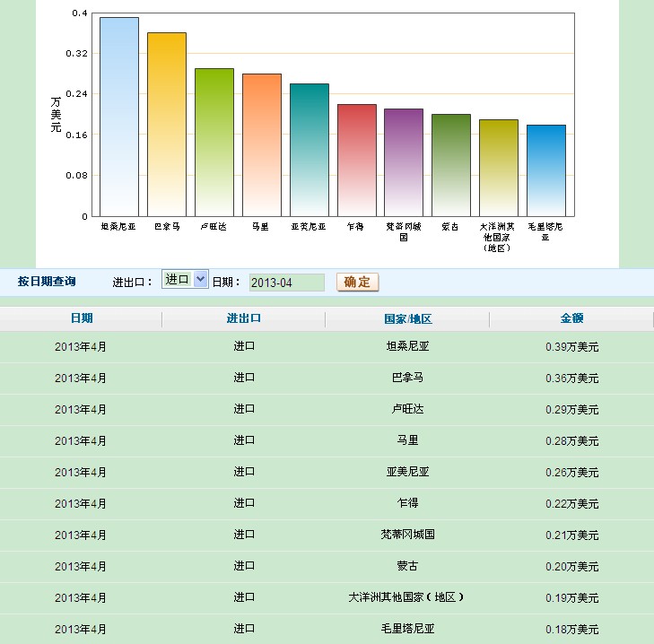Click the 巴拿马 bar in chart
Viewport: 654px width, 644px height.
click(167, 125)
